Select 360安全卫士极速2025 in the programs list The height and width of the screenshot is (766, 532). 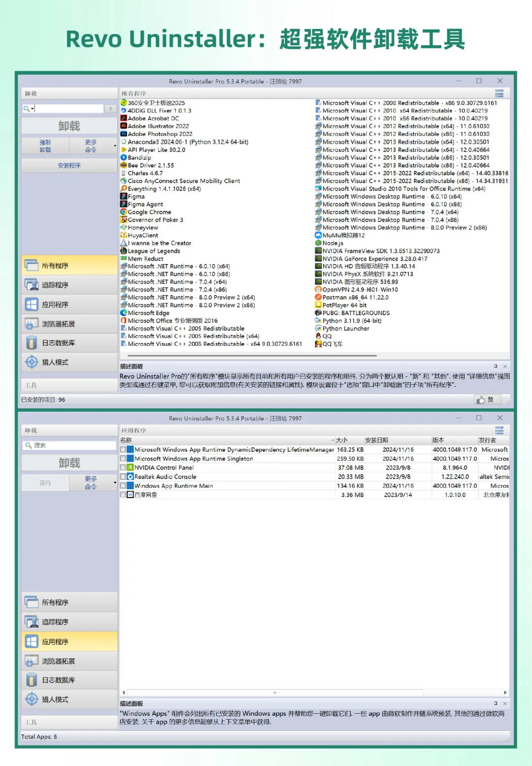click(153, 103)
